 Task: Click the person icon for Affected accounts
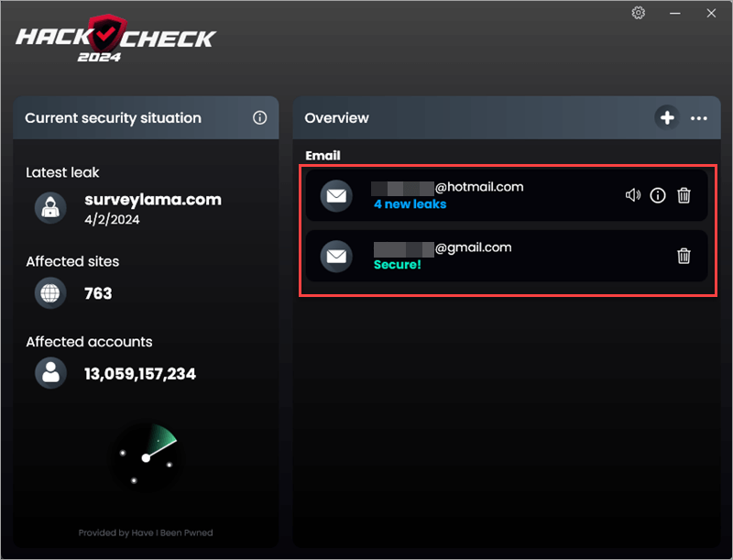pos(50,373)
